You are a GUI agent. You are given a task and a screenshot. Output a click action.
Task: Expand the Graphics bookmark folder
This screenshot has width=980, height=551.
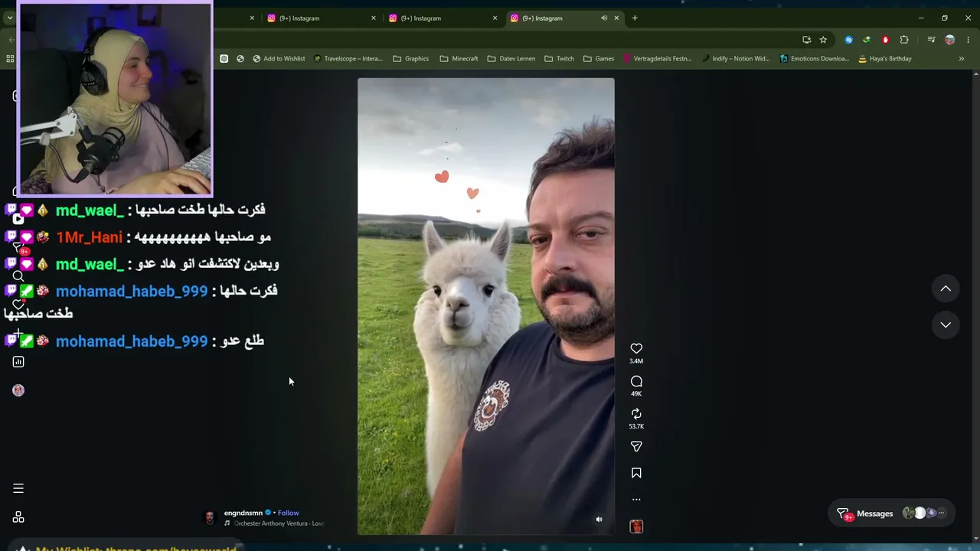(411, 58)
